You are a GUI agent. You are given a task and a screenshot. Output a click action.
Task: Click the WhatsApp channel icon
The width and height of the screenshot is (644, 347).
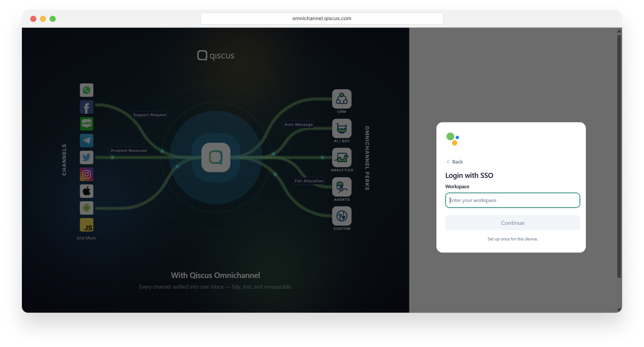(x=87, y=90)
